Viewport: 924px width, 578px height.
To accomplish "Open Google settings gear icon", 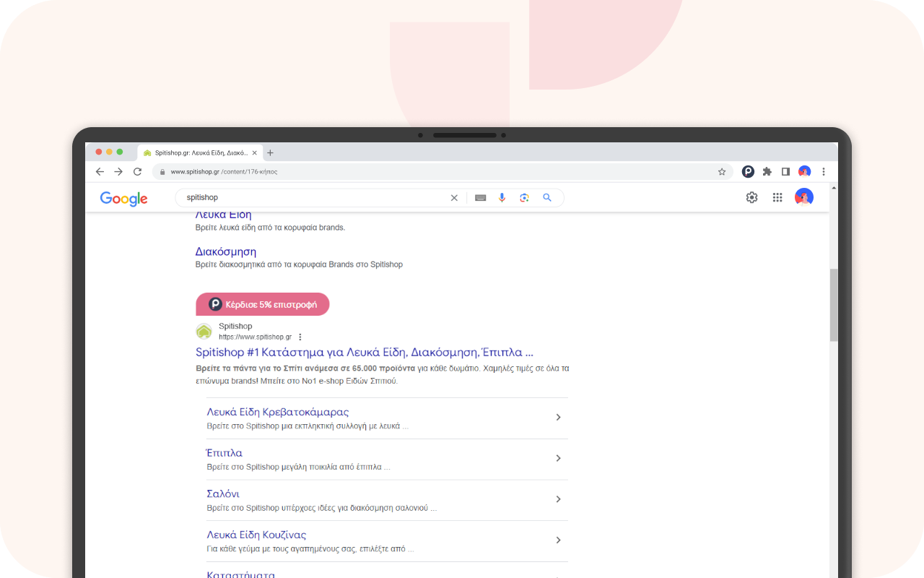I will [x=752, y=197].
